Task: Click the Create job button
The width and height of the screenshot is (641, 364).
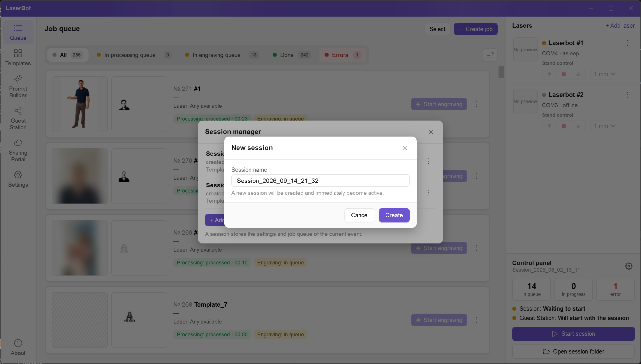Action: click(x=476, y=29)
